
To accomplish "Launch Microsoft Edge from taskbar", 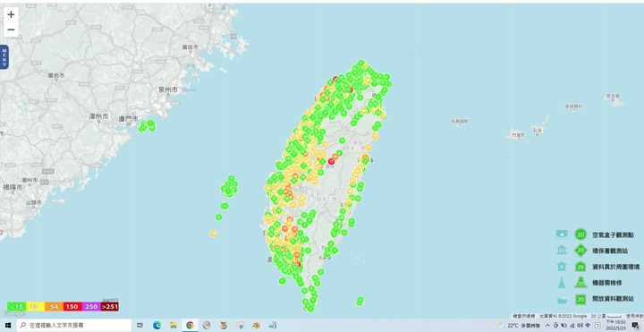I will [x=157, y=326].
